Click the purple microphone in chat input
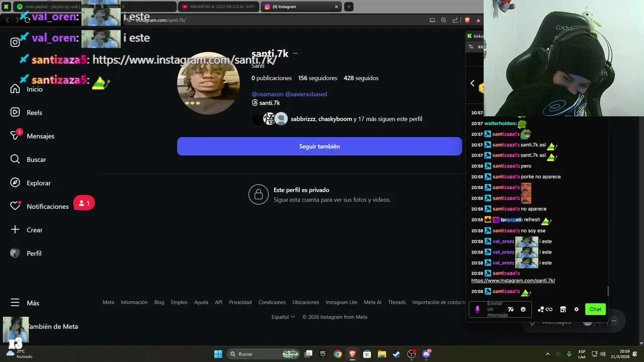 coord(477,309)
